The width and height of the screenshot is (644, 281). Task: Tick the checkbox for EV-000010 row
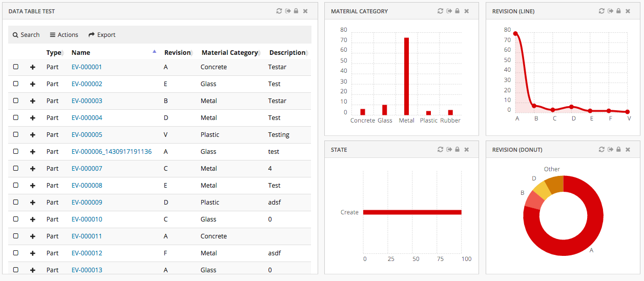[16, 219]
